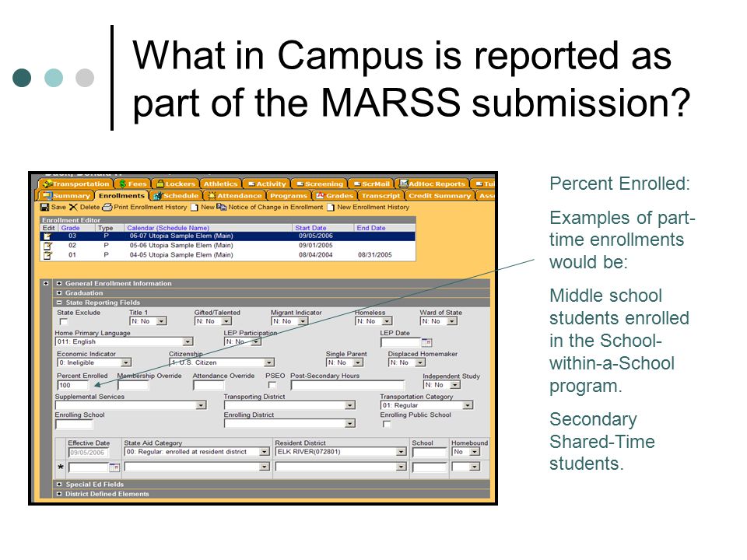Open the Fees tab
Screen dimensions: 747x560
pyautogui.click(x=132, y=184)
